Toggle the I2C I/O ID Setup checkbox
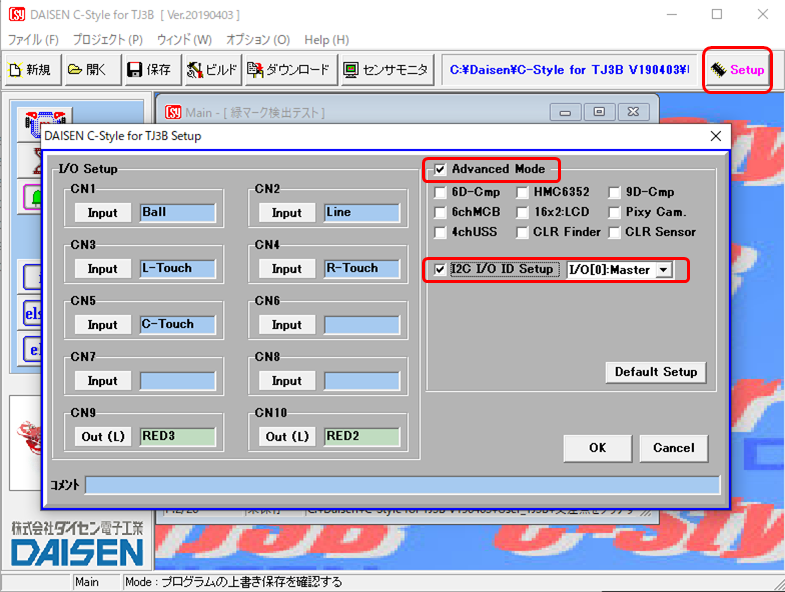 tap(440, 269)
